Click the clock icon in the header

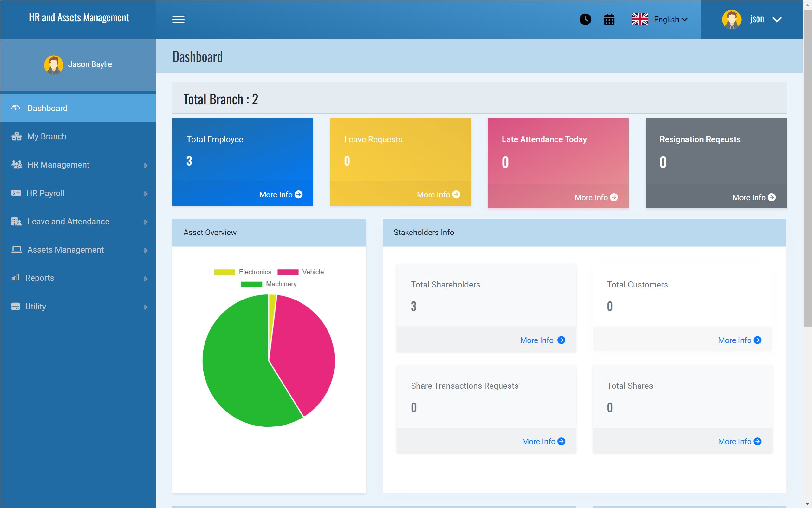(x=585, y=19)
